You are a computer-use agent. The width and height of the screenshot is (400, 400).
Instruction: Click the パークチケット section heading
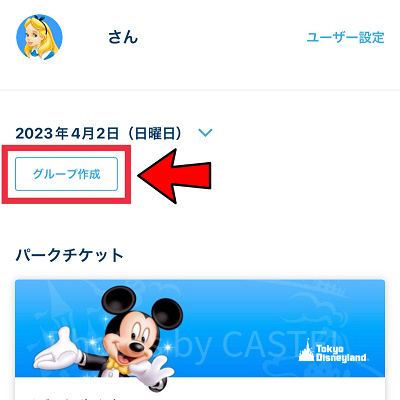(69, 255)
